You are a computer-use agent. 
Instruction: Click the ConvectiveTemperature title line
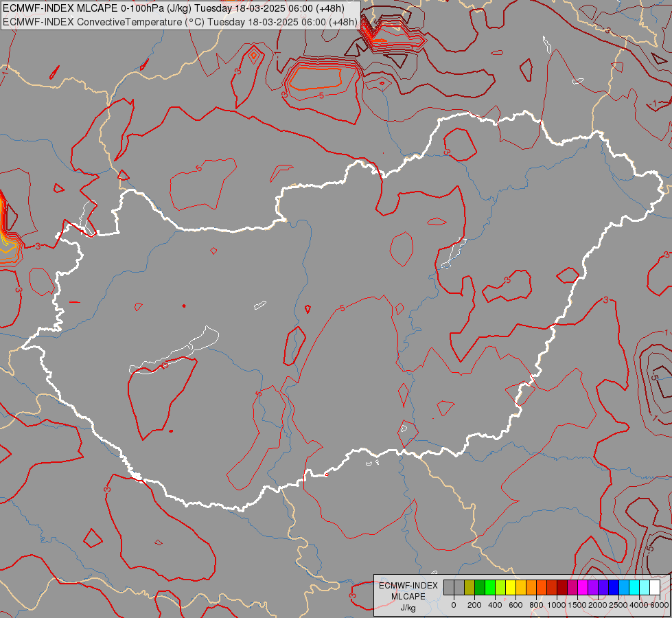tap(180, 22)
